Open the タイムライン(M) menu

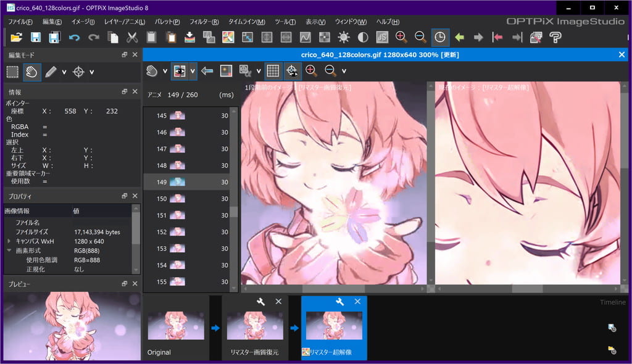(x=247, y=22)
